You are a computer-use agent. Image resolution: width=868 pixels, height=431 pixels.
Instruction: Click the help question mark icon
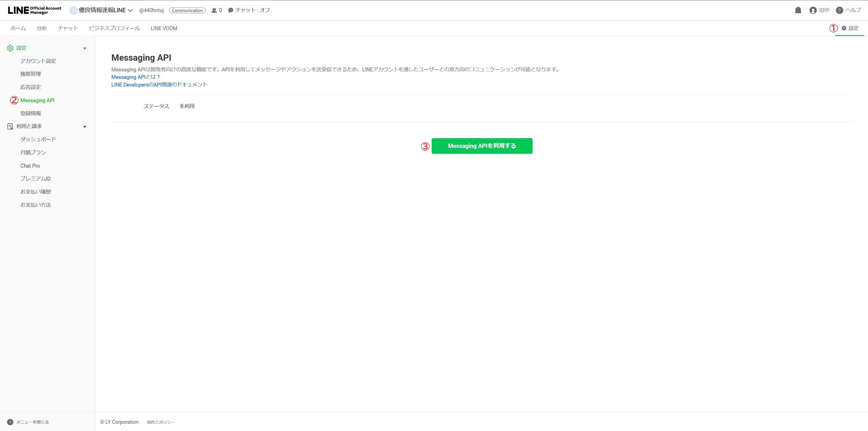(x=839, y=10)
